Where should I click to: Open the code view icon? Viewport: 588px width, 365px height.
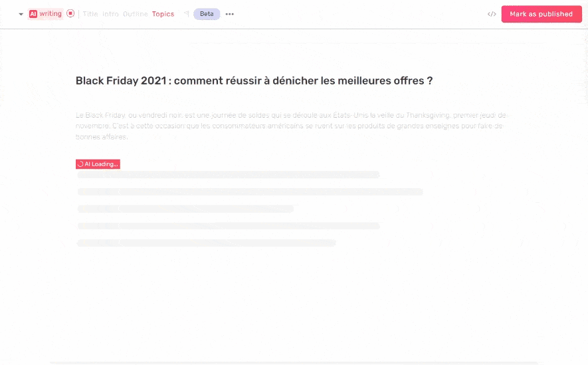492,14
